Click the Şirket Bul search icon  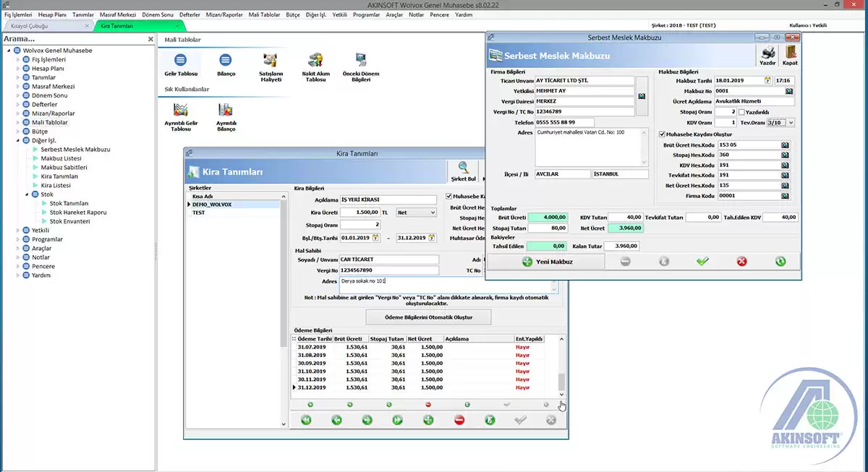click(463, 168)
